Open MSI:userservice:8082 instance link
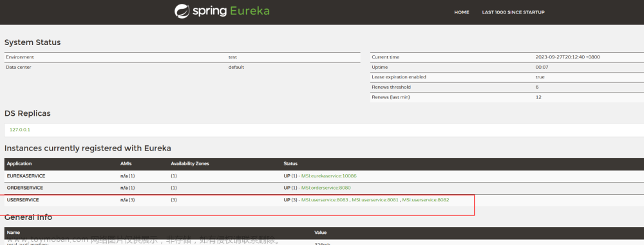 click(426, 200)
